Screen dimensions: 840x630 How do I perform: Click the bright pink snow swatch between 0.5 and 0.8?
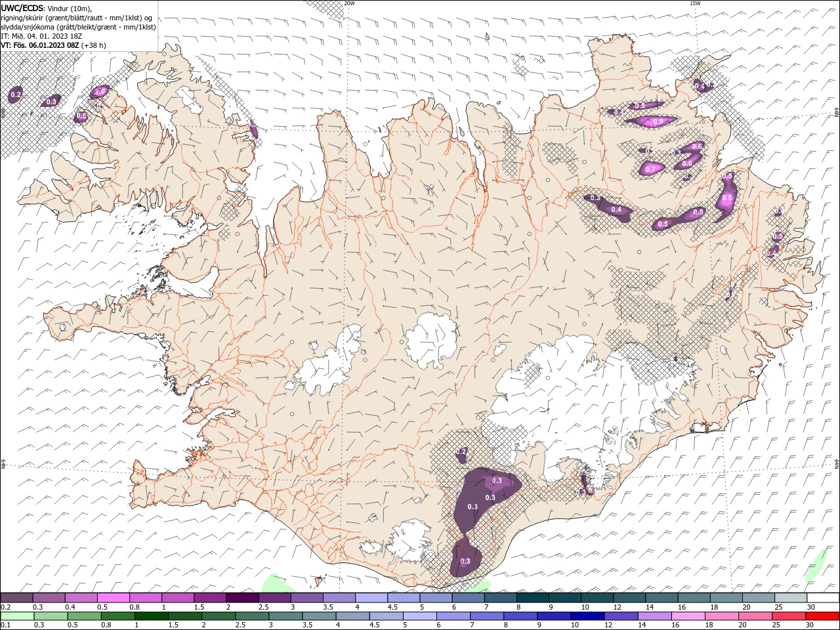(114, 598)
